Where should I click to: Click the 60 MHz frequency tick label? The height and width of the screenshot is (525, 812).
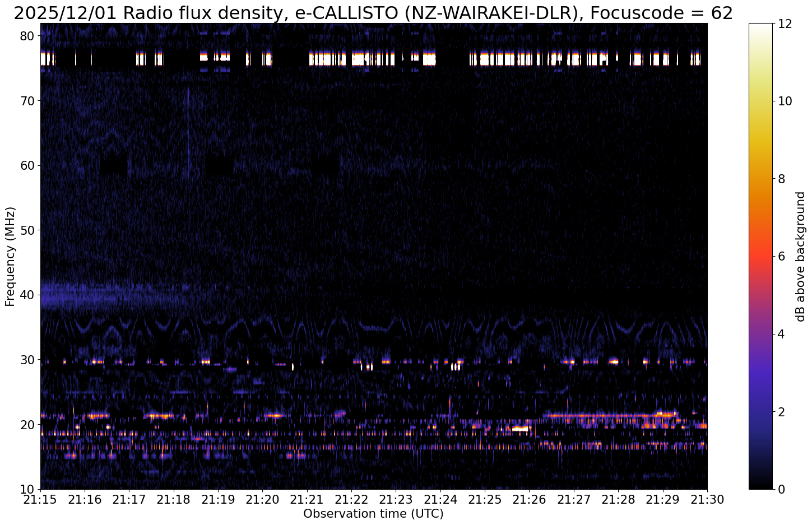[28, 165]
